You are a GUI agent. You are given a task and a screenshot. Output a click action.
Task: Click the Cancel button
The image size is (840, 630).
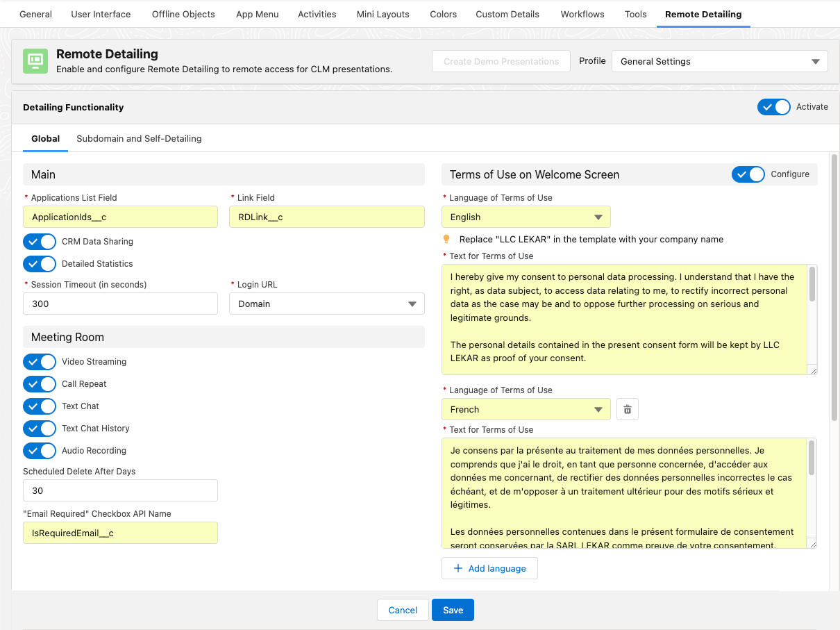coord(403,610)
